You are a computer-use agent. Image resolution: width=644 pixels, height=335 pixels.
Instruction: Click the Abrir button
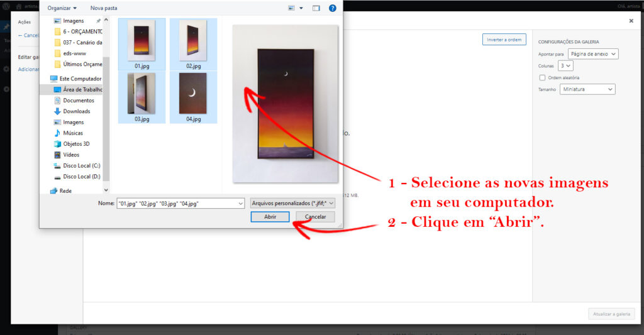pos(270,217)
